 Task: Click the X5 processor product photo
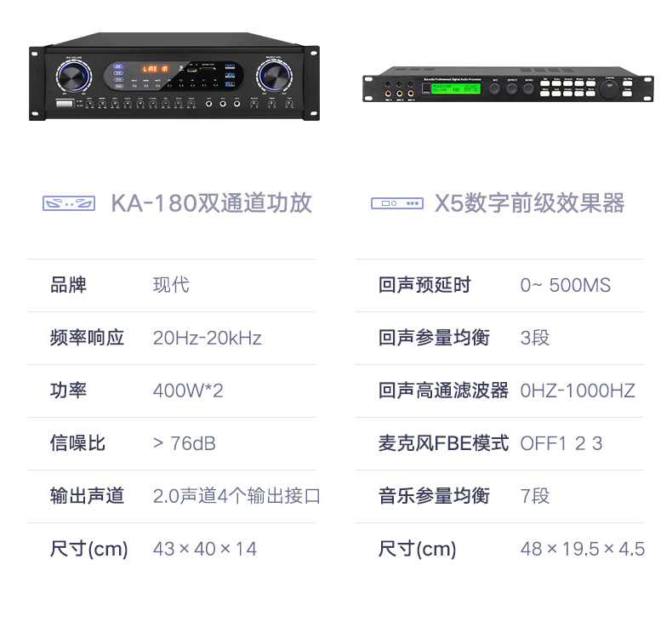[x=509, y=84]
